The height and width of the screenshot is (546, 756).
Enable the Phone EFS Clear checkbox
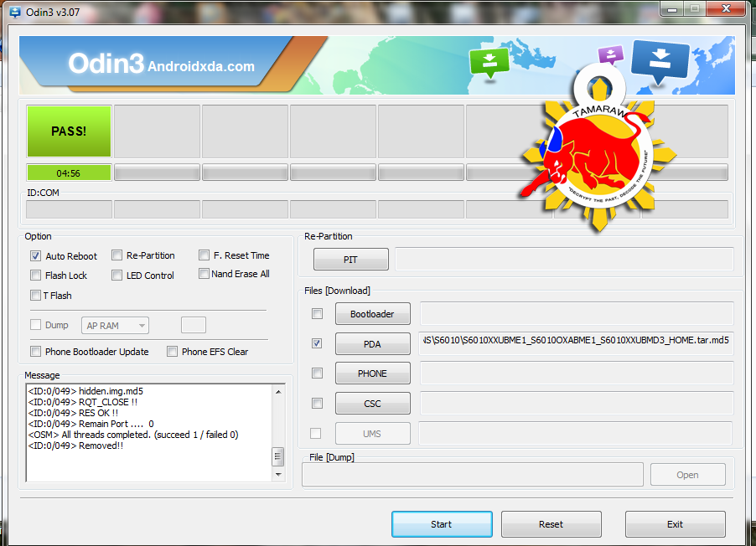(172, 352)
